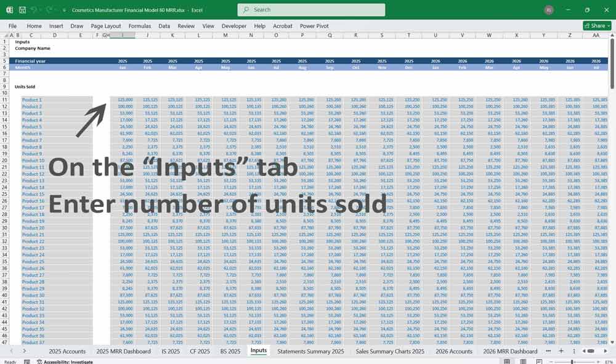This screenshot has width=616, height=364.
Task: Click the Redo arrow in Quick Access
Action: click(x=49, y=10)
